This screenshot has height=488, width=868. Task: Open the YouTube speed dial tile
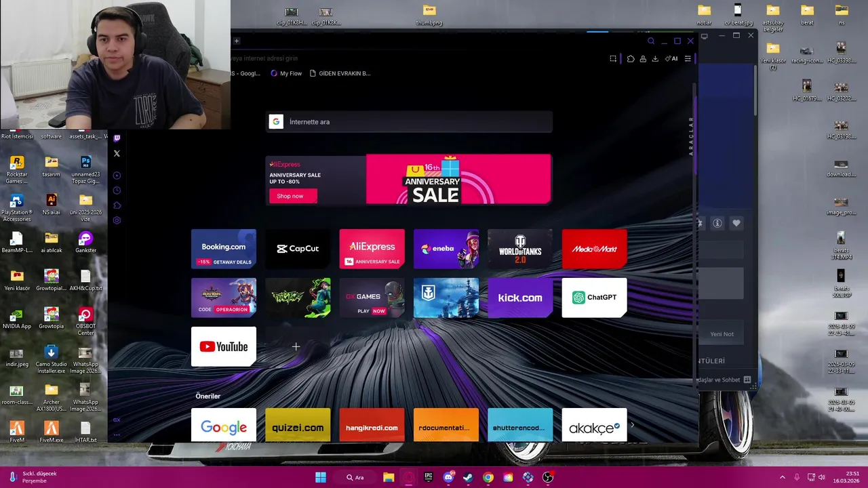(224, 346)
